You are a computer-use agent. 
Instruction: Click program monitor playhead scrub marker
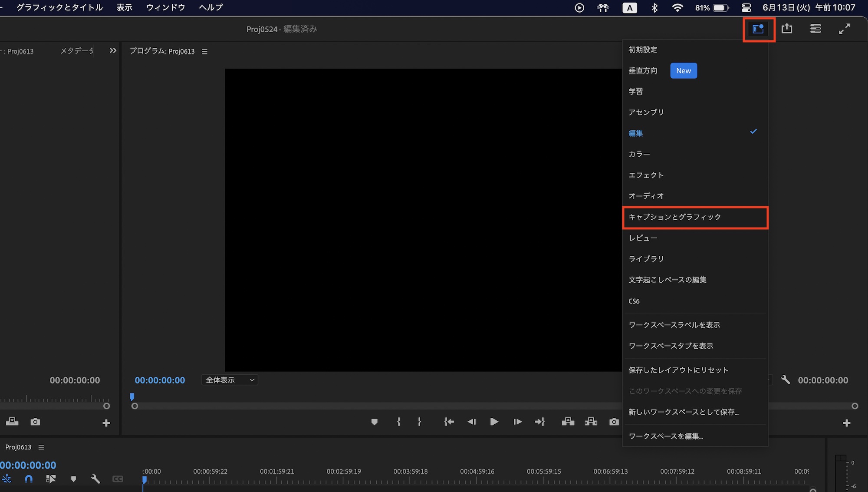[x=132, y=396]
